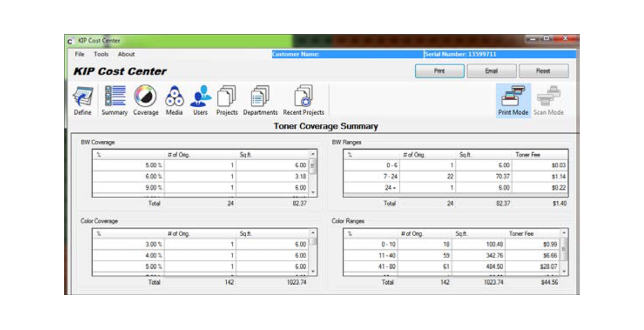Click the $1.40 BW Ranges total

[x=560, y=203]
